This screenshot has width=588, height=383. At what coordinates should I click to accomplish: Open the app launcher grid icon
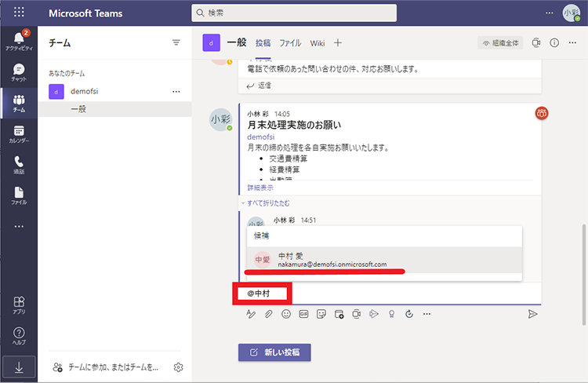click(x=19, y=13)
